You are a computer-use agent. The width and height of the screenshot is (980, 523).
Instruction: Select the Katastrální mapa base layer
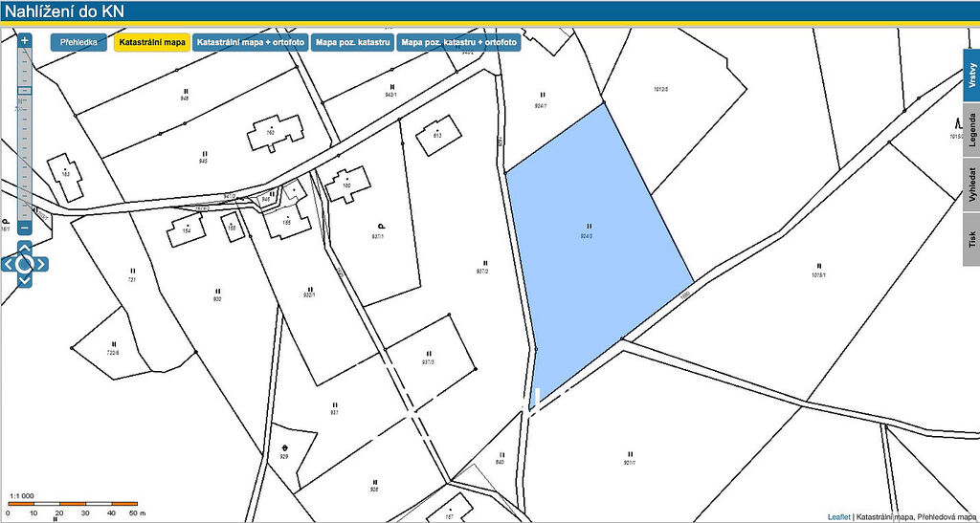151,43
